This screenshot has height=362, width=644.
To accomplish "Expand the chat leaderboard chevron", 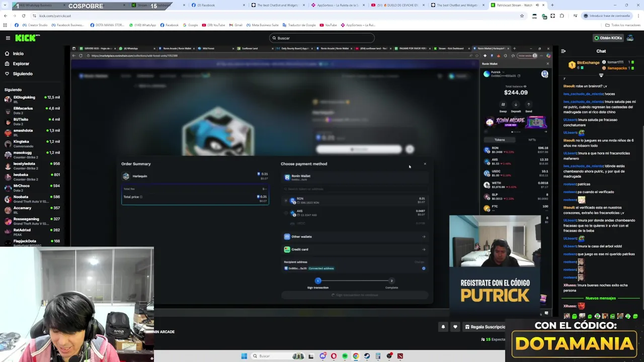I will [601, 75].
